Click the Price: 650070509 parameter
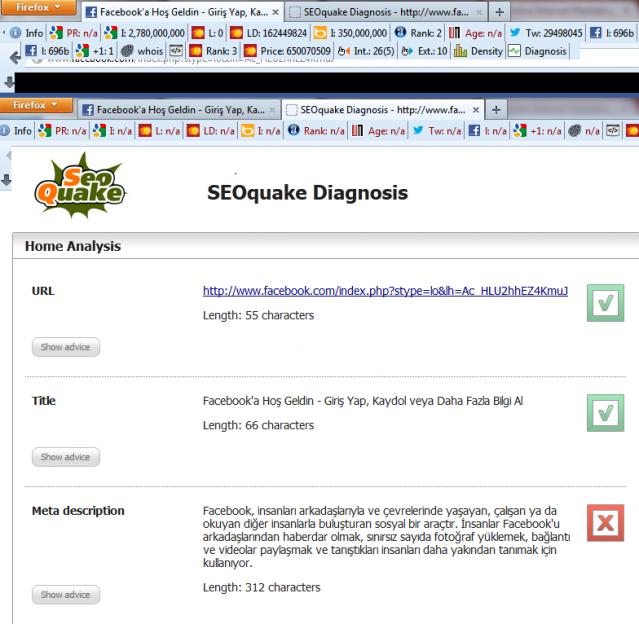The image size is (639, 624). [x=287, y=51]
